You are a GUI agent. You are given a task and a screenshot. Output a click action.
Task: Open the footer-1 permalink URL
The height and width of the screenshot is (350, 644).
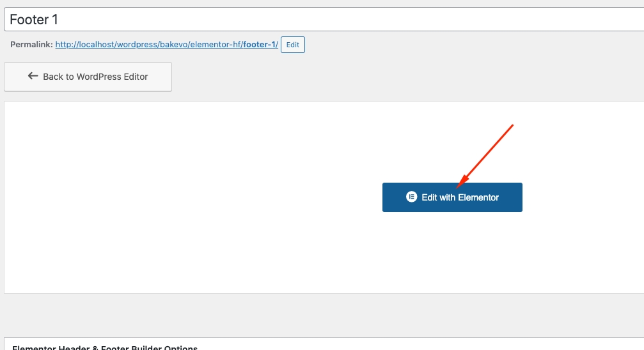[166, 45]
